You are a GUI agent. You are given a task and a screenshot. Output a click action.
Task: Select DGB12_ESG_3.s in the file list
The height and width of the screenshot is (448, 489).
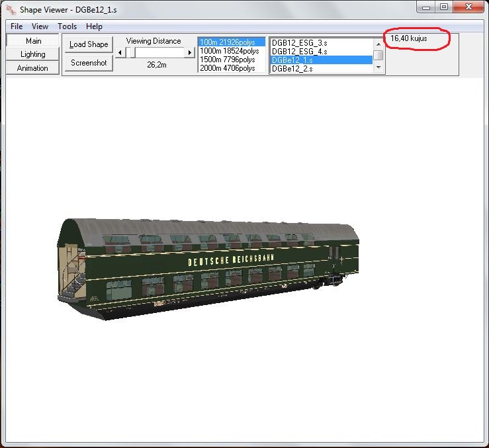[300, 42]
